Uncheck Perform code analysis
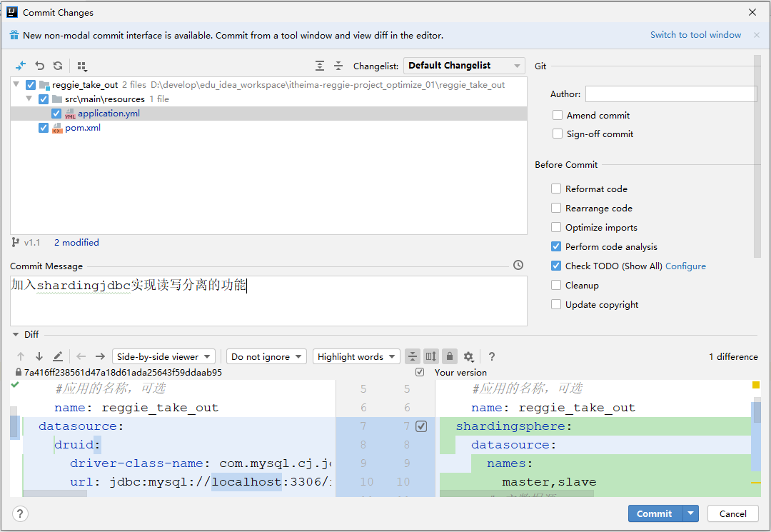771x532 pixels. tap(556, 246)
